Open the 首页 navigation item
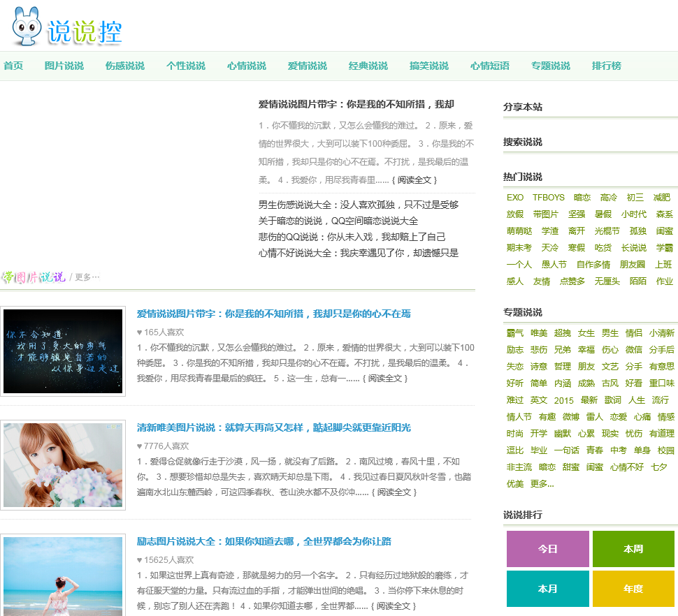The image size is (678, 616). tap(13, 66)
